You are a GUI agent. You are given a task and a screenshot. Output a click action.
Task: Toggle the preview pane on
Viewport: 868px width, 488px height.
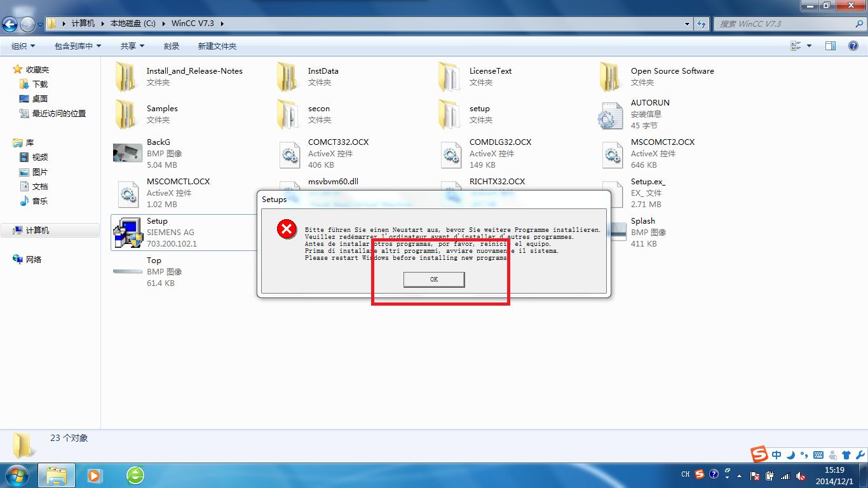(x=832, y=45)
